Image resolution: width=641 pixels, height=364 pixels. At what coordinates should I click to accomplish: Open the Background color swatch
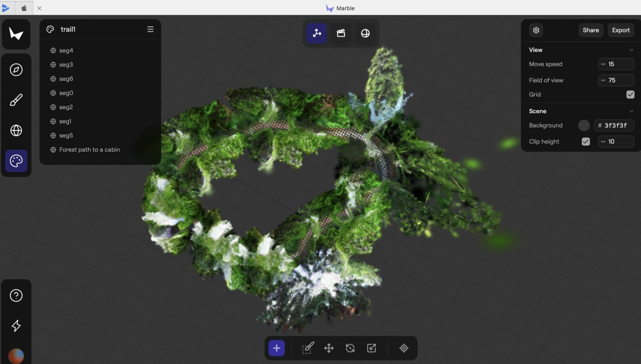(584, 125)
